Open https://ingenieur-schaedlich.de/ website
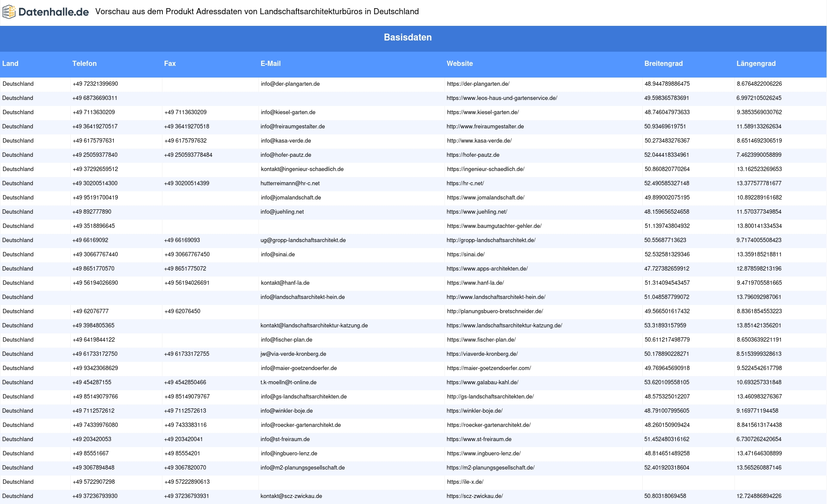The width and height of the screenshot is (827, 504). coord(485,169)
